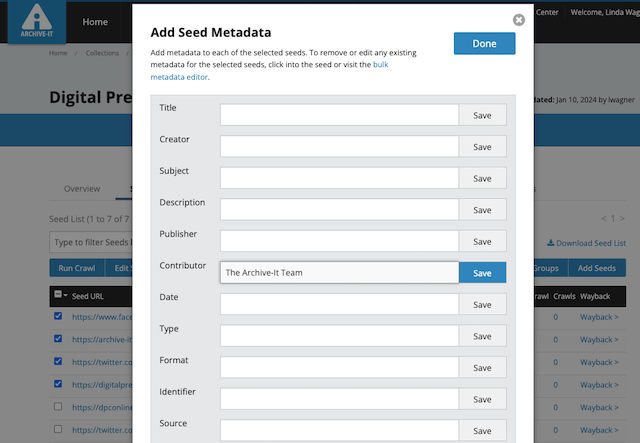Open the first seed's Wayback link

[x=599, y=317]
